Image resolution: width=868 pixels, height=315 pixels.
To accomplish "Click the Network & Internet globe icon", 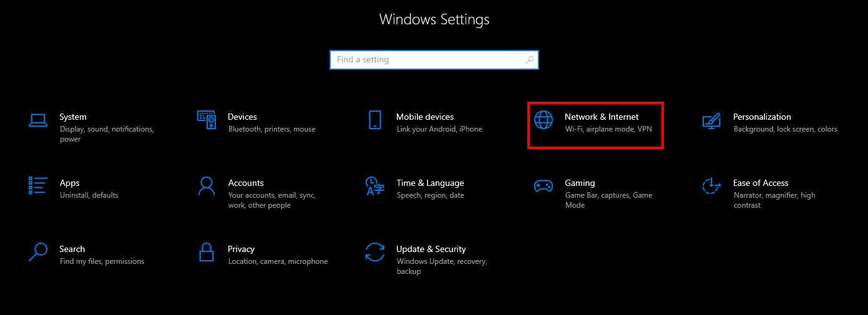I will click(544, 120).
